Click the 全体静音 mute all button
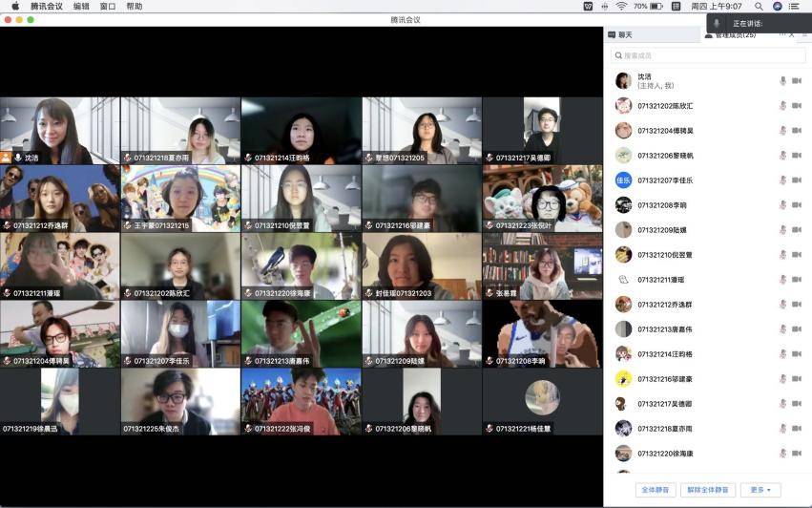The image size is (812, 508). coord(653,490)
